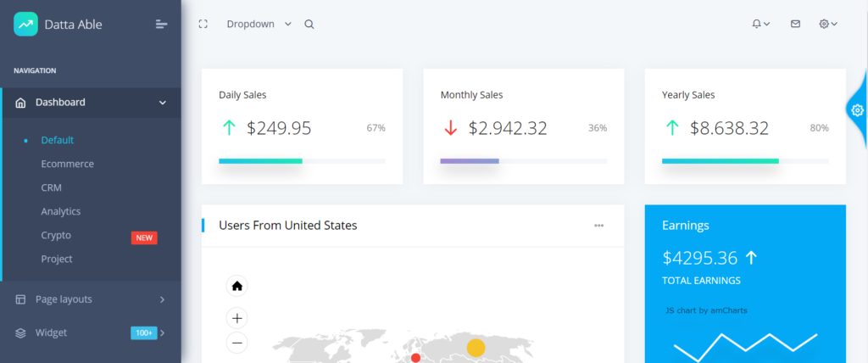
Task: Click the Datta Able brand name
Action: point(73,25)
